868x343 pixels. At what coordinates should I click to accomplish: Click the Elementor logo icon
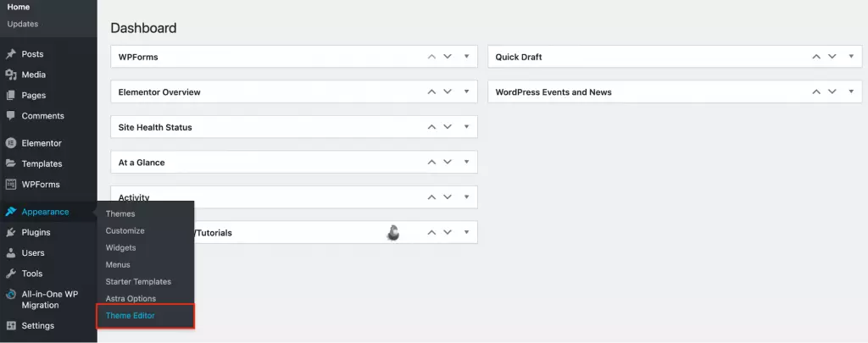11,143
